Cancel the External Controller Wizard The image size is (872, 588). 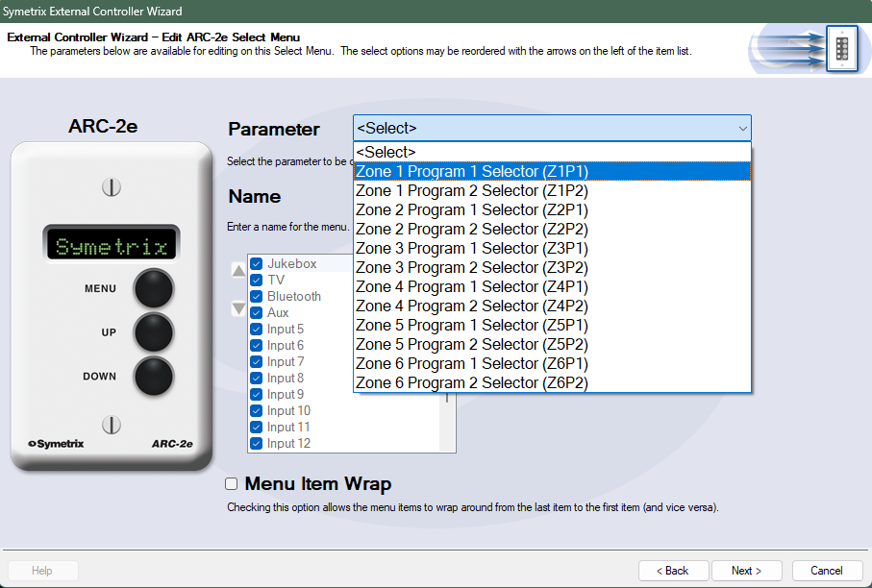point(827,571)
